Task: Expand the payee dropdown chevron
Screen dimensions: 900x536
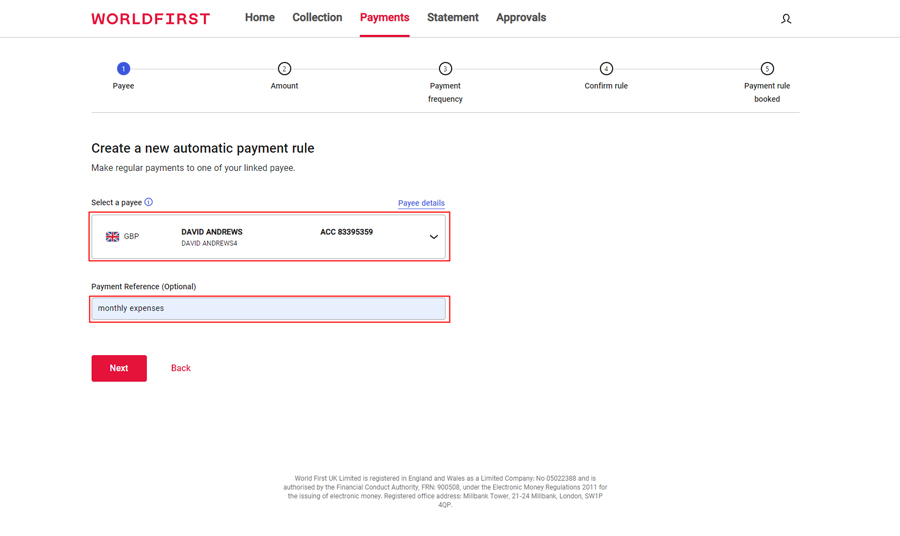Action: pyautogui.click(x=434, y=237)
